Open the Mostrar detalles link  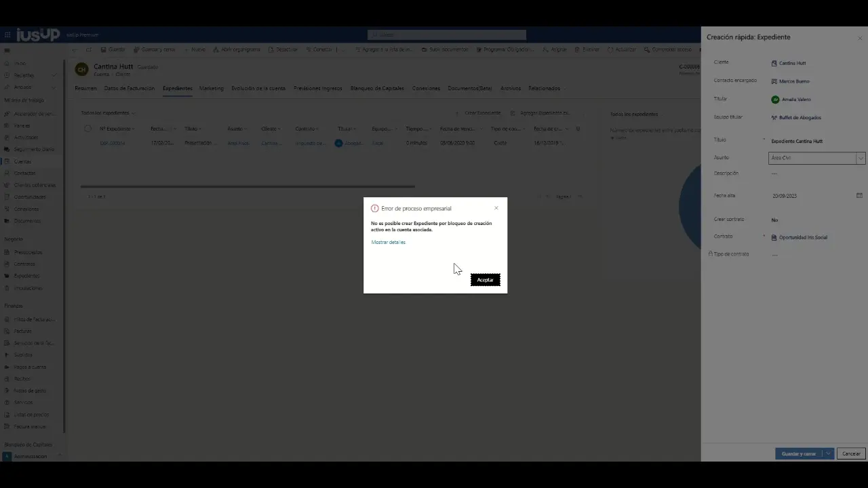[x=388, y=242]
